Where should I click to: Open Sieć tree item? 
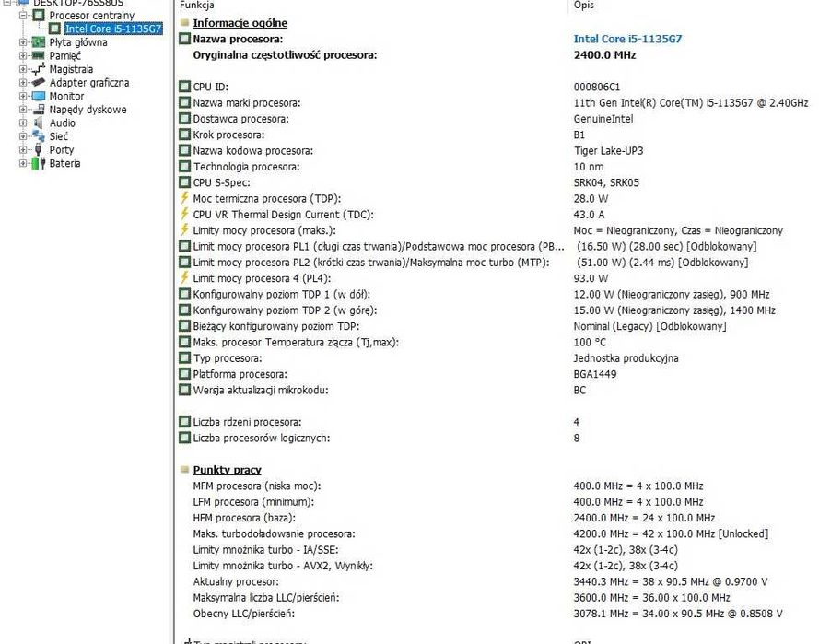pos(59,136)
